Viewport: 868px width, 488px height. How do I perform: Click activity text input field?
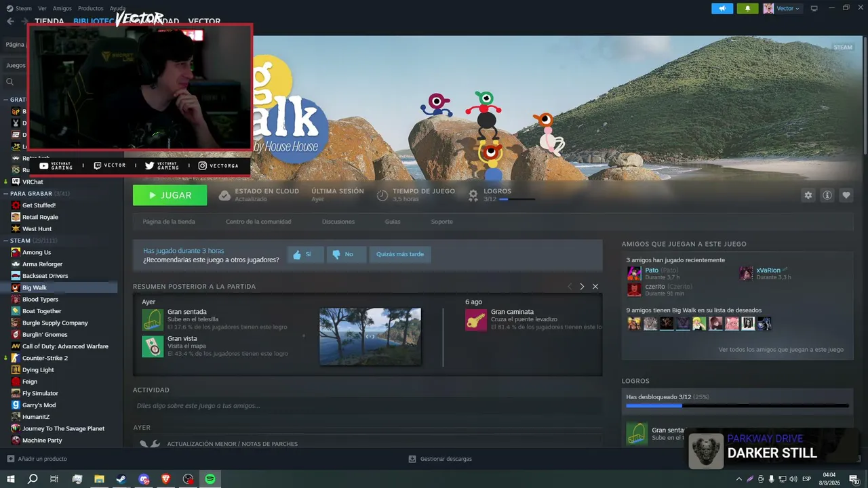[x=368, y=406]
